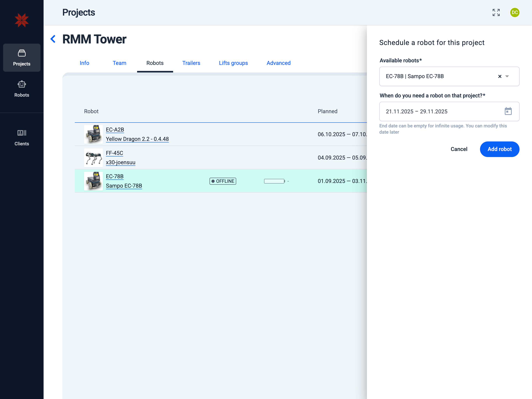Click the x30-joensuu robot dog thumbnail
The image size is (532, 399).
93,158
